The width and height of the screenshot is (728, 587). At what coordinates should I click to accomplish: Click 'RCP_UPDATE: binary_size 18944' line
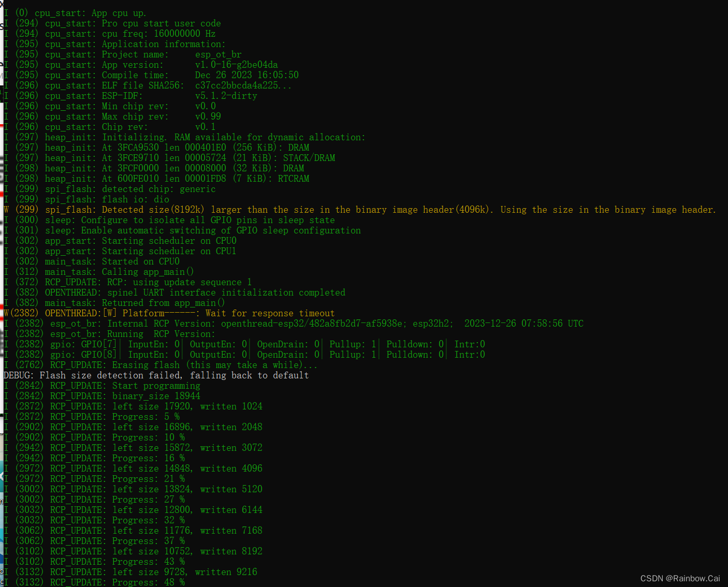pyautogui.click(x=102, y=396)
